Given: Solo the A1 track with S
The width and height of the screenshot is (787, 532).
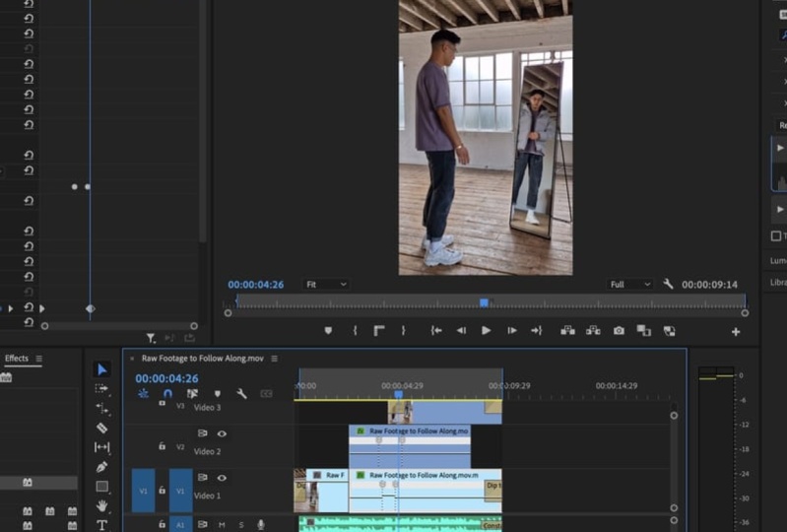Looking at the screenshot, I should coord(241,525).
